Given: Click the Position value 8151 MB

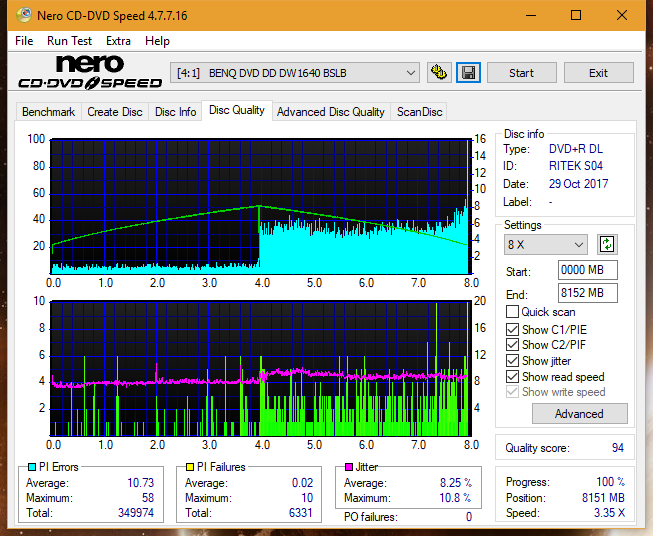Looking at the screenshot, I should [603, 498].
